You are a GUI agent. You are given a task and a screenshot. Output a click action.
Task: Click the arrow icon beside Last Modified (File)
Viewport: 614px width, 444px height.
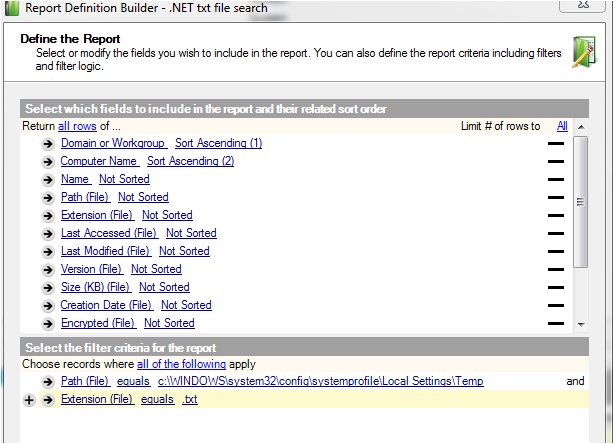(x=48, y=252)
